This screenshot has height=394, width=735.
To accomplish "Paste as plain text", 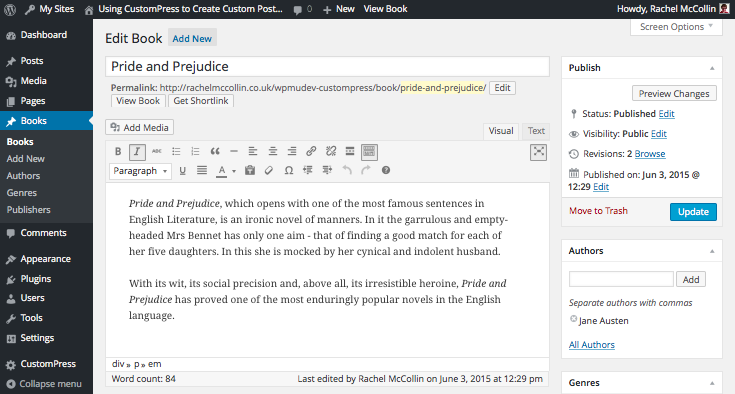I will (250, 171).
